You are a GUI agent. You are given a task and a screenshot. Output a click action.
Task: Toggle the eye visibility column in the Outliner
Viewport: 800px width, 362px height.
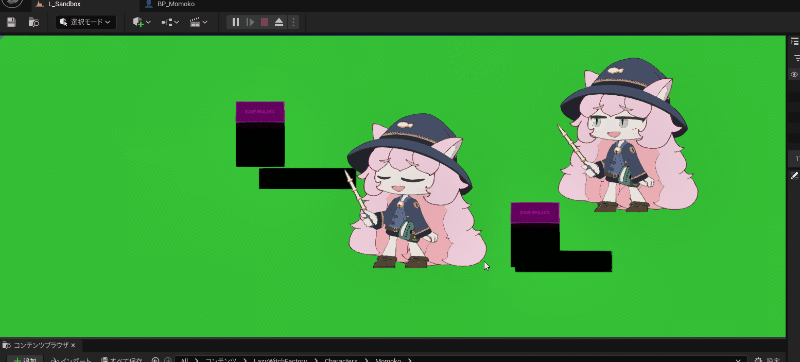pos(794,74)
